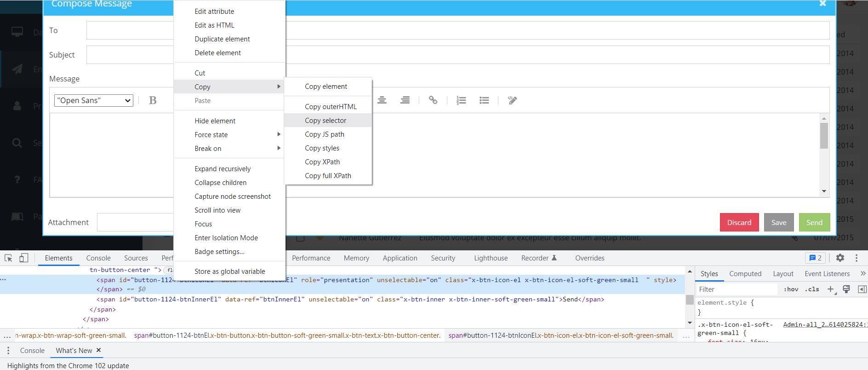The image size is (868, 370).
Task: Select Expand recursively menu item
Action: [229, 169]
